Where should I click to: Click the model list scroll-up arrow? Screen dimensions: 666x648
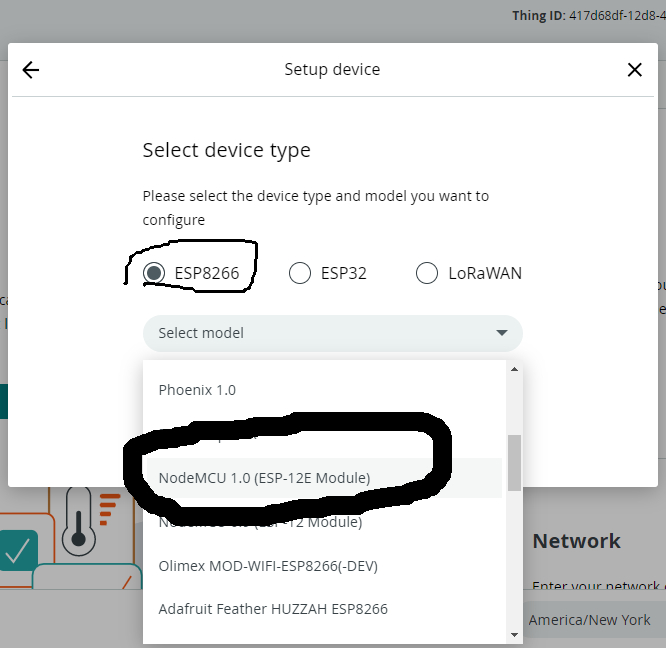tap(514, 369)
